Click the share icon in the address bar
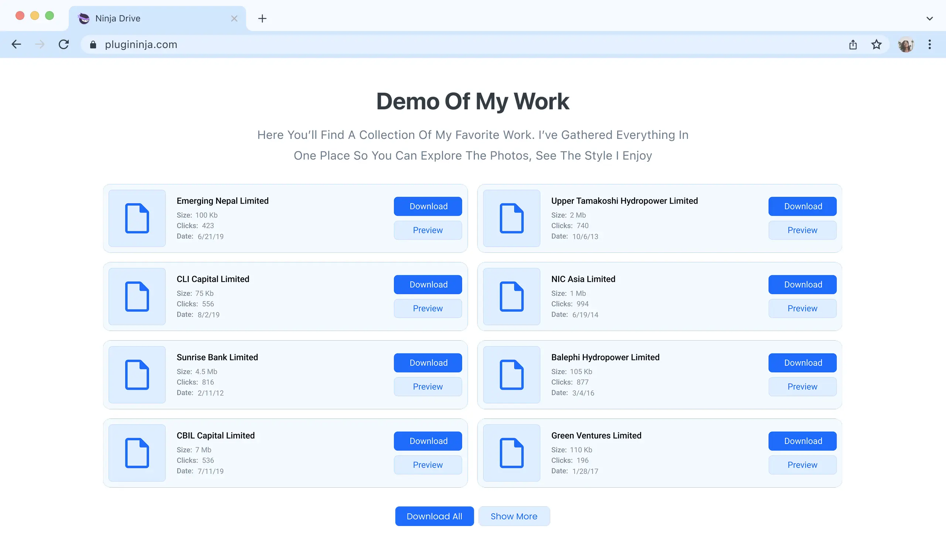Viewport: 946px width, 560px height. pyautogui.click(x=853, y=45)
